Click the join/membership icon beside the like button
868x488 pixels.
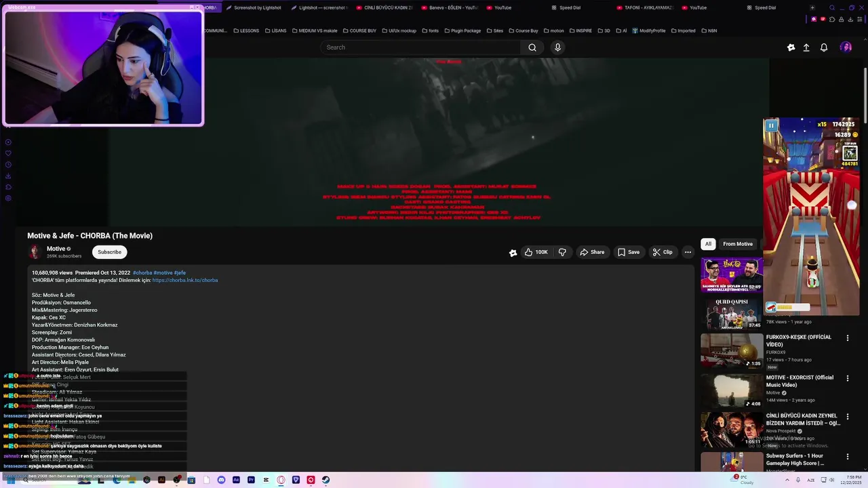513,253
